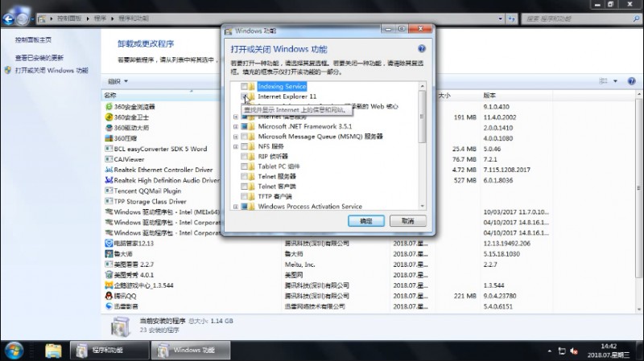The width and height of the screenshot is (644, 361).
Task: Toggle Windows Process Activation Service checkbox
Action: point(244,207)
